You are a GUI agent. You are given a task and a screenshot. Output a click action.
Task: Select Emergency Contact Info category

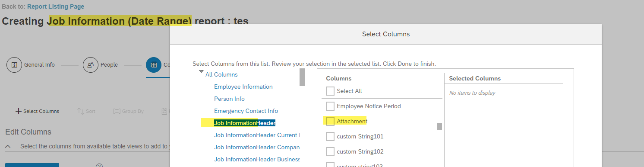[246, 111]
